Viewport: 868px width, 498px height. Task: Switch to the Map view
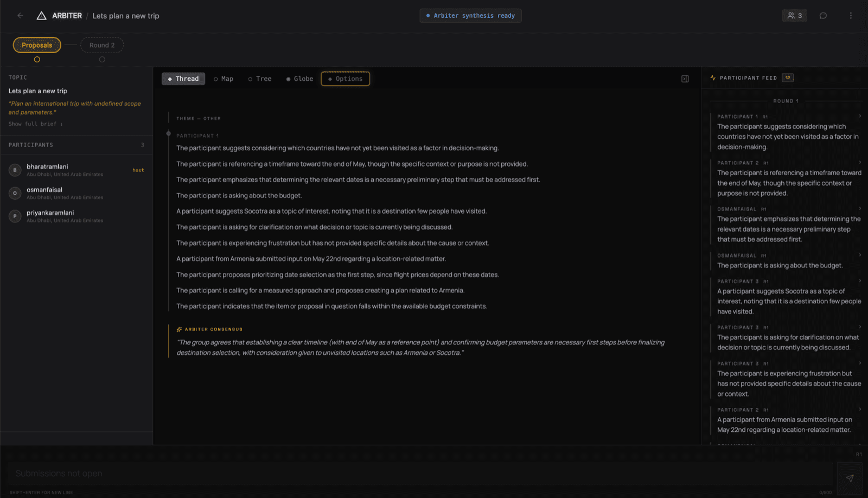point(224,79)
